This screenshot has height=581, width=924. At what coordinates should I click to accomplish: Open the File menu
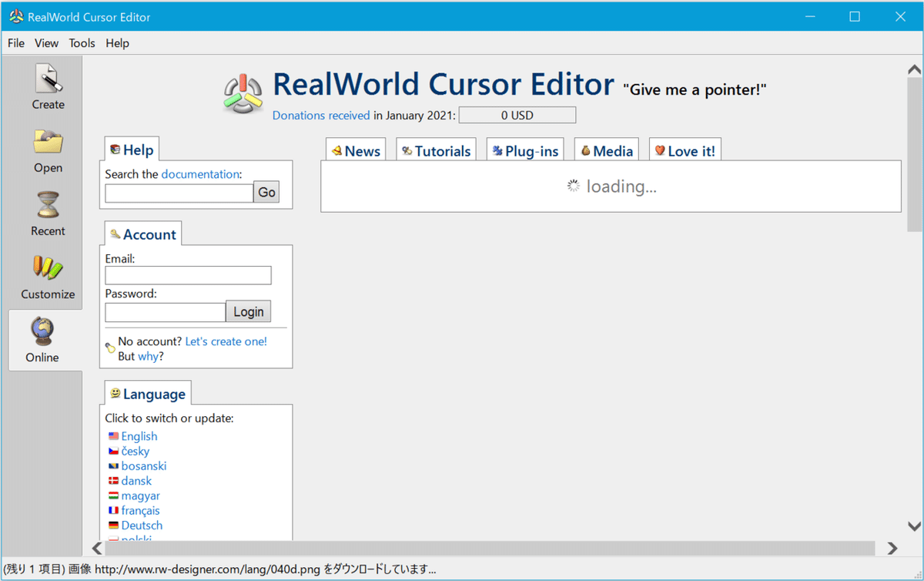click(16, 43)
